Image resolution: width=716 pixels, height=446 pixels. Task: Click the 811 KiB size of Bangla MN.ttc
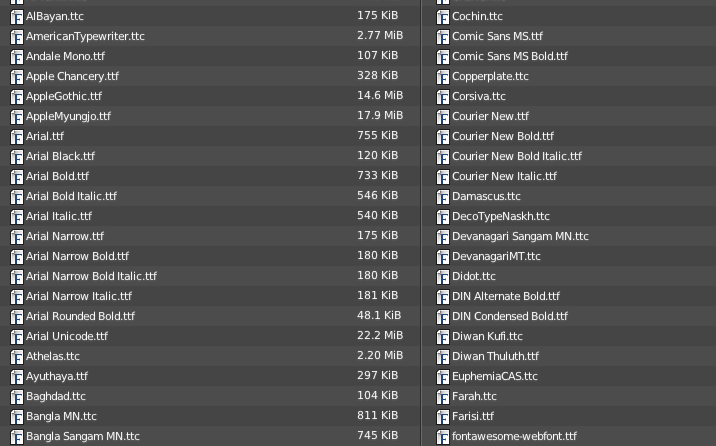pos(378,415)
